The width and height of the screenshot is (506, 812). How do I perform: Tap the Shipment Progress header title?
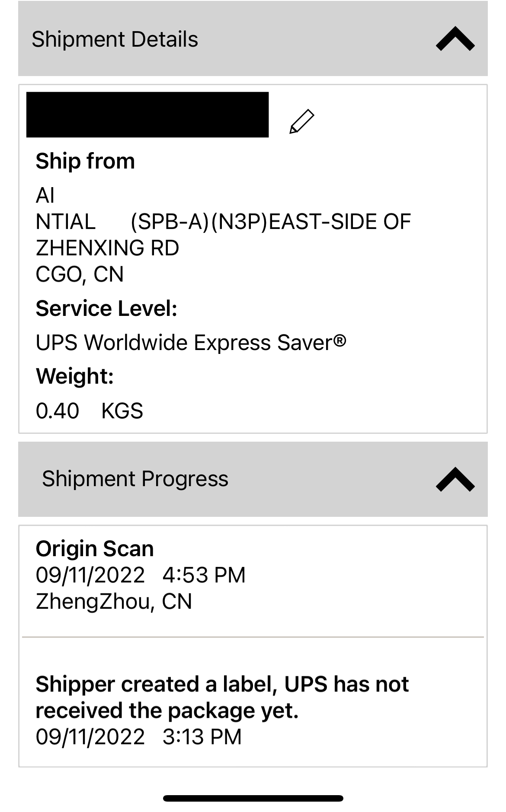click(x=135, y=479)
